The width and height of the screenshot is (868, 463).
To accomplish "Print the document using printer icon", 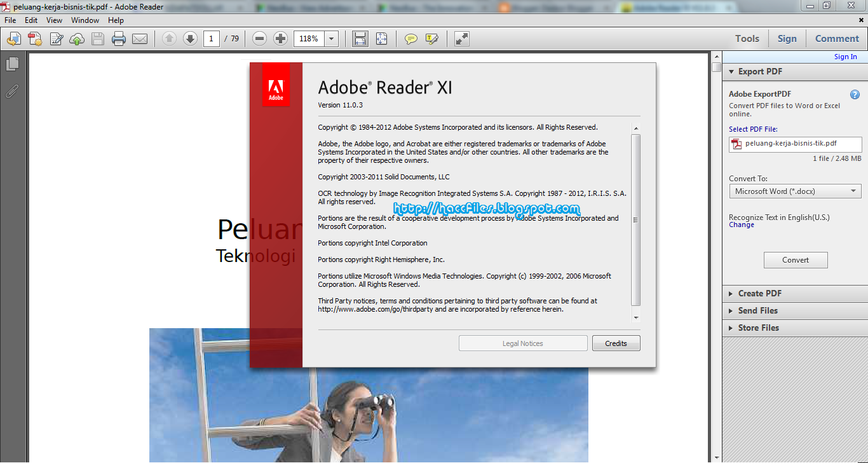I will 119,39.
